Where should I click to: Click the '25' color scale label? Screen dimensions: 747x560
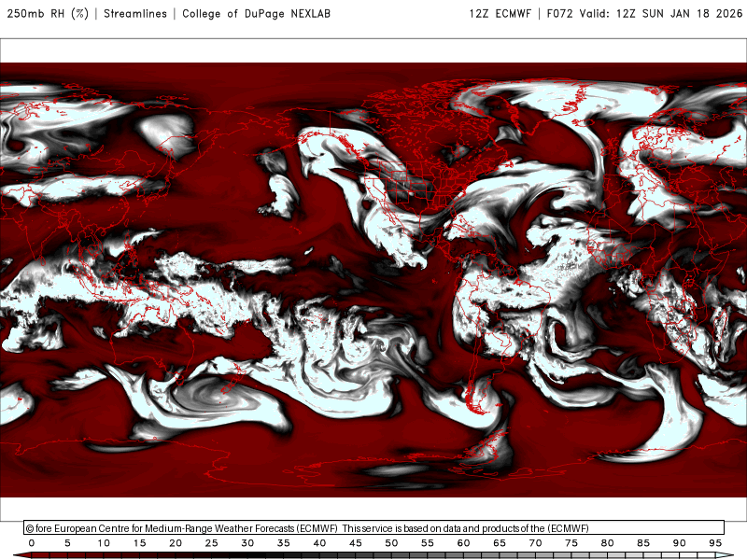pyautogui.click(x=211, y=543)
